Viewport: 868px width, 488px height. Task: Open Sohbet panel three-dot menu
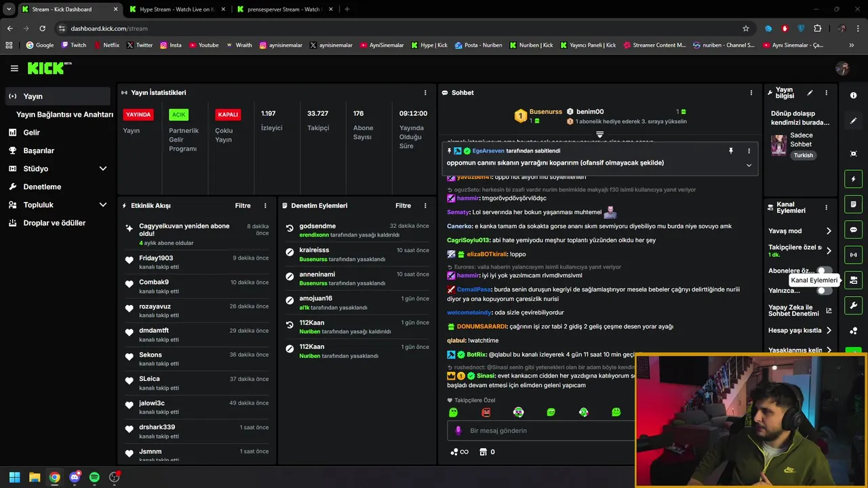(751, 93)
